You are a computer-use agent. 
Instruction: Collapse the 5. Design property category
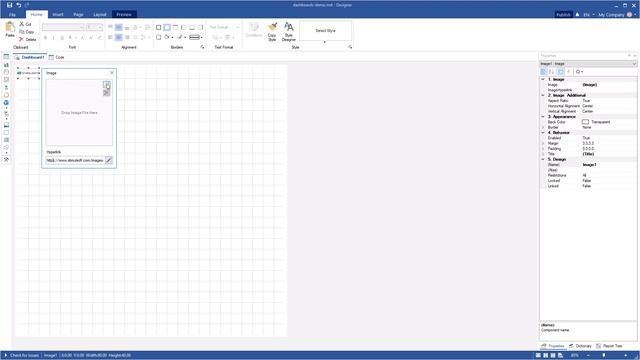point(543,159)
